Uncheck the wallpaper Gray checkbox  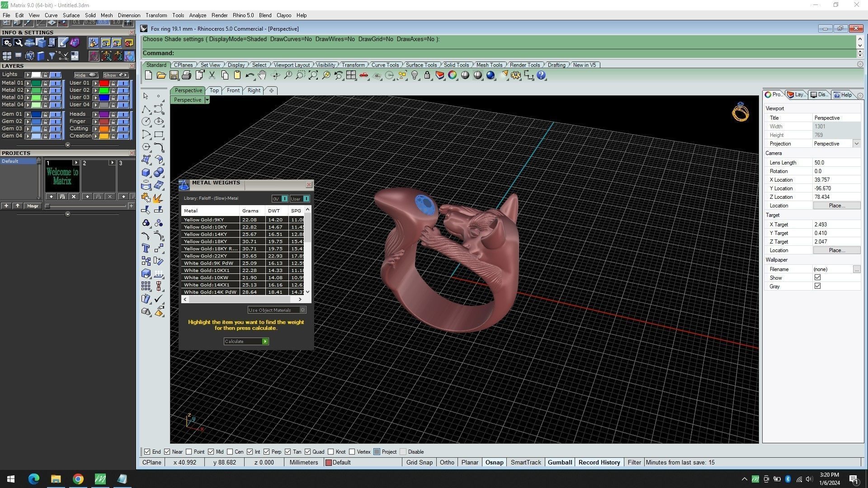(x=817, y=286)
